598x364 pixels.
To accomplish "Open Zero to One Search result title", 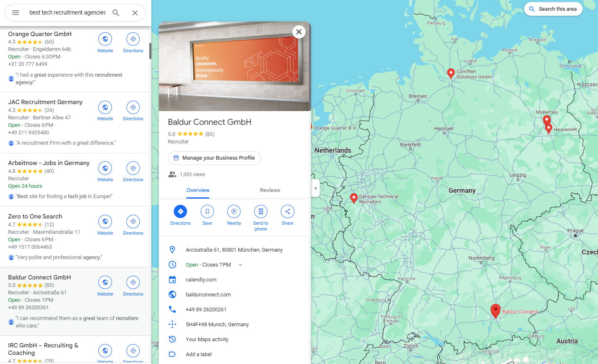I will [x=35, y=216].
